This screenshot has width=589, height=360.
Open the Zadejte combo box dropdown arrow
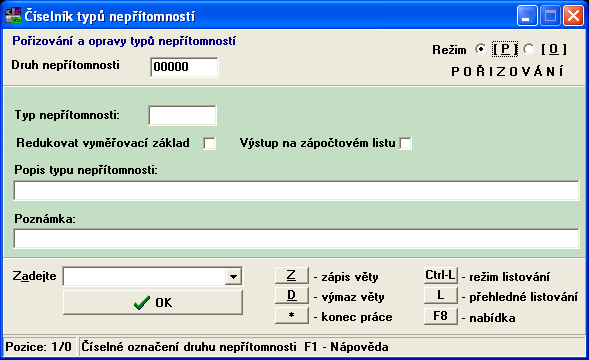point(233,277)
